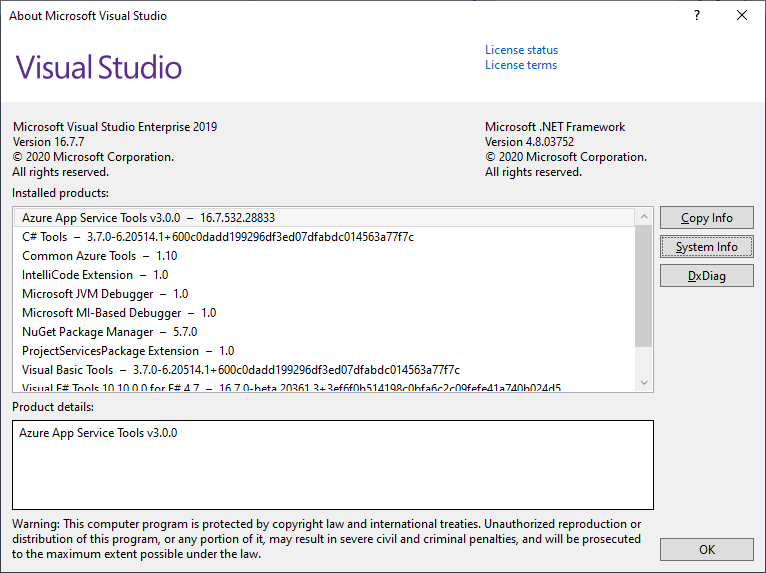Click Microsoft Visual Studio Enterprise 2019 text
Viewport: 766px width, 573px height.
click(115, 127)
